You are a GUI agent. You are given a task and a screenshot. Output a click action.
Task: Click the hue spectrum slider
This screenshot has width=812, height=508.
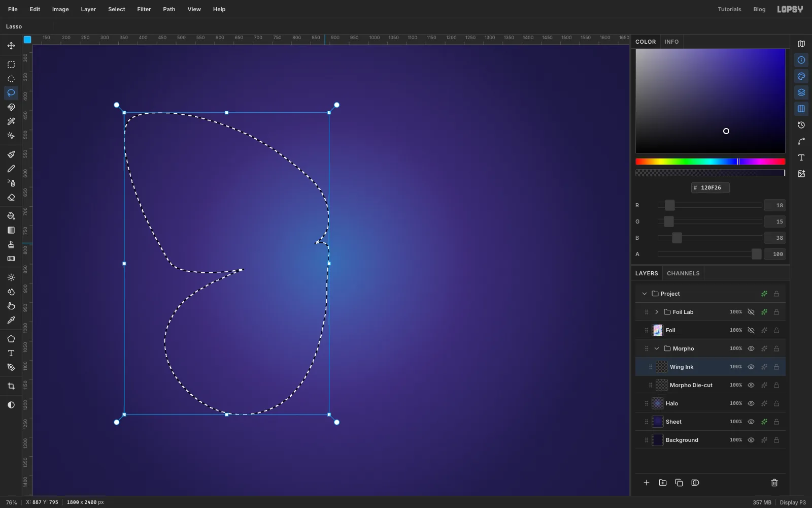(x=710, y=162)
